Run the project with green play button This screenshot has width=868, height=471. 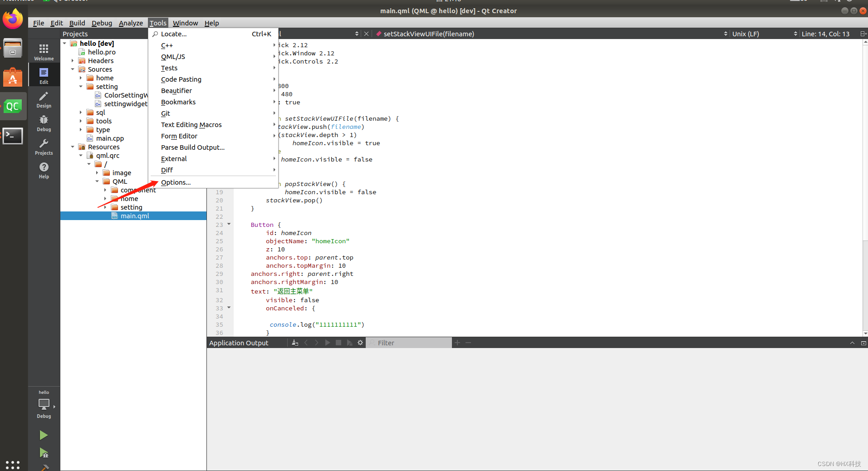pyautogui.click(x=44, y=435)
